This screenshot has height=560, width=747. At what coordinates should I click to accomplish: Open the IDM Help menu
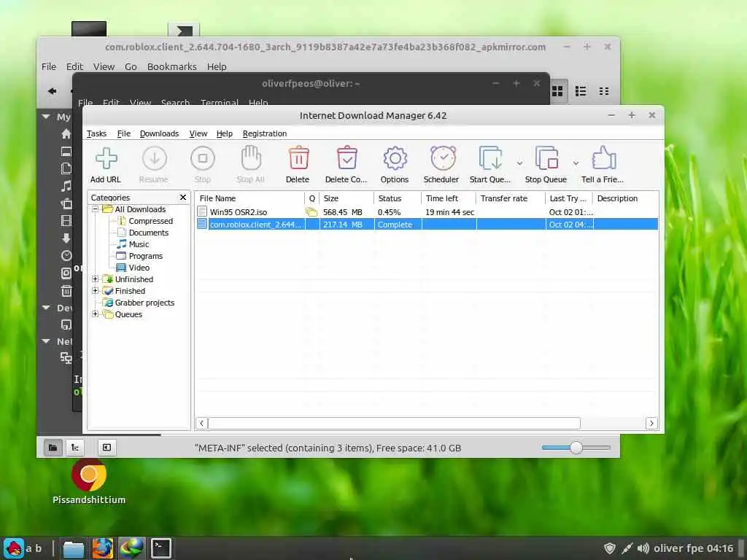225,133
